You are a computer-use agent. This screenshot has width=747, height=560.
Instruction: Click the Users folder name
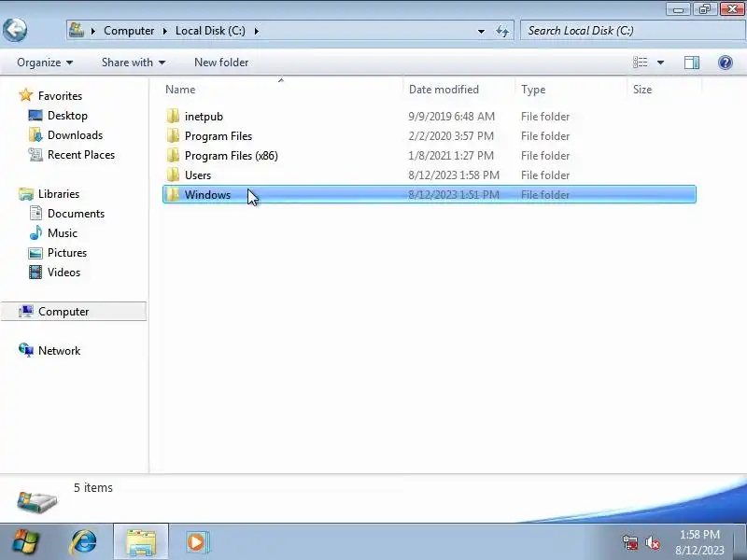click(198, 175)
